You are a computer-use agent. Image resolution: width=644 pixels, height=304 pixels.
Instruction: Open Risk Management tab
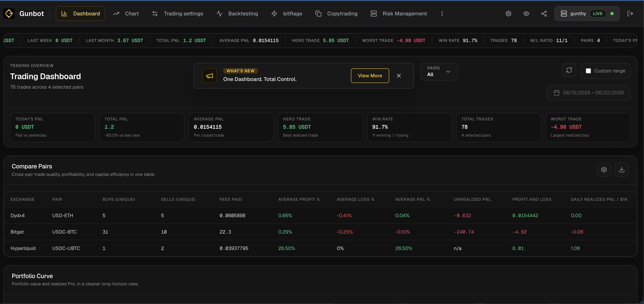(x=399, y=14)
